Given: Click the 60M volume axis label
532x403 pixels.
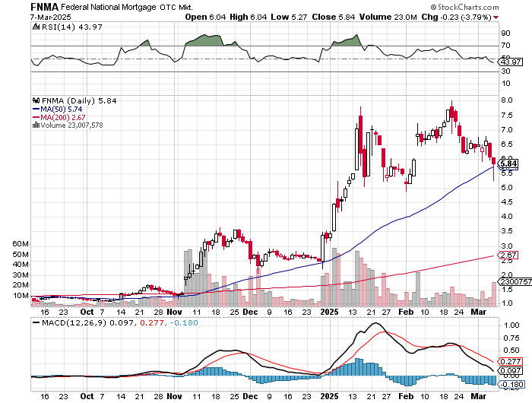Looking at the screenshot, I should [21, 244].
